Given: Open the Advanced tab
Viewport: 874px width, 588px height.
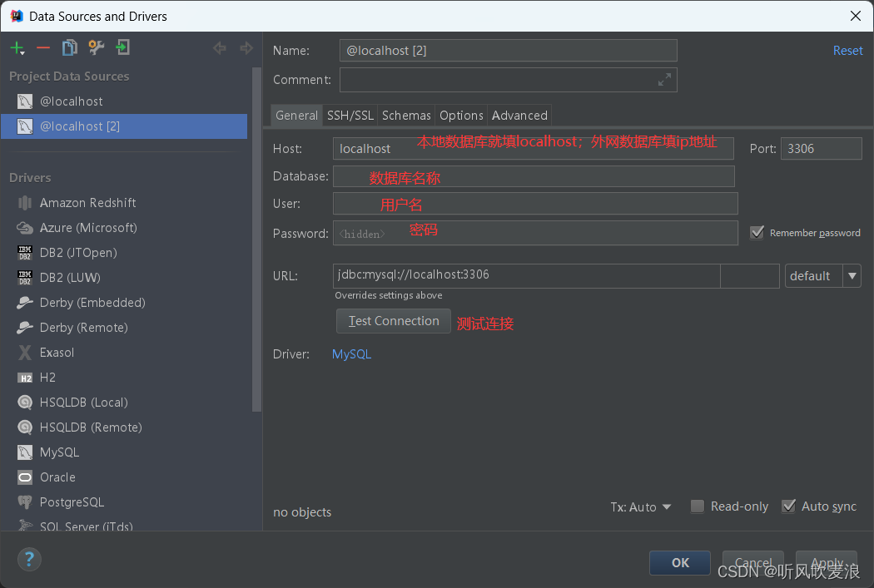Looking at the screenshot, I should click(x=519, y=116).
